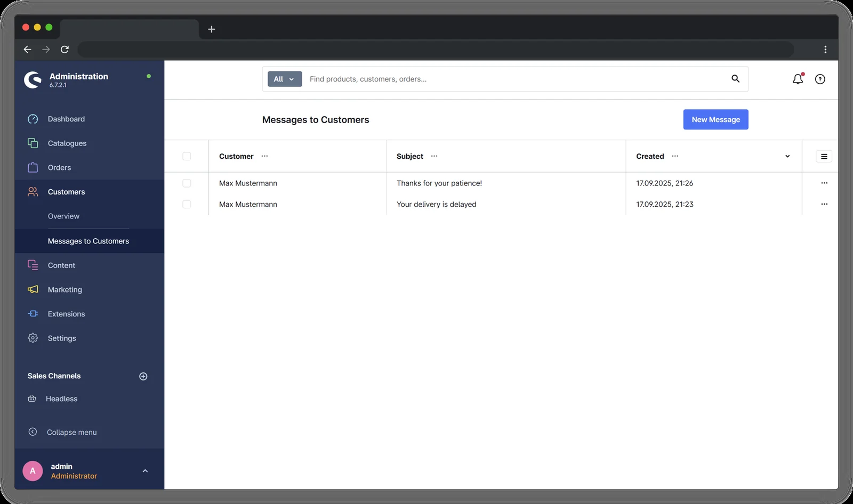
Task: Click the New Message button
Action: coord(715,119)
